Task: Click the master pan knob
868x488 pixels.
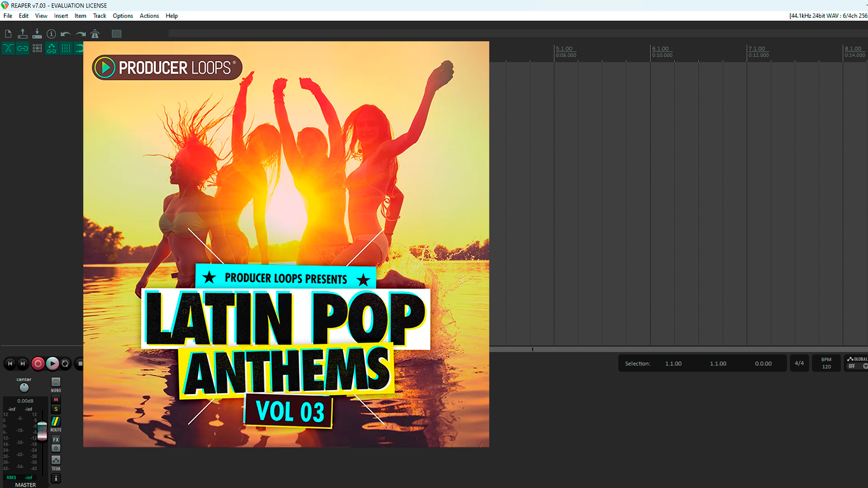Action: click(x=24, y=388)
